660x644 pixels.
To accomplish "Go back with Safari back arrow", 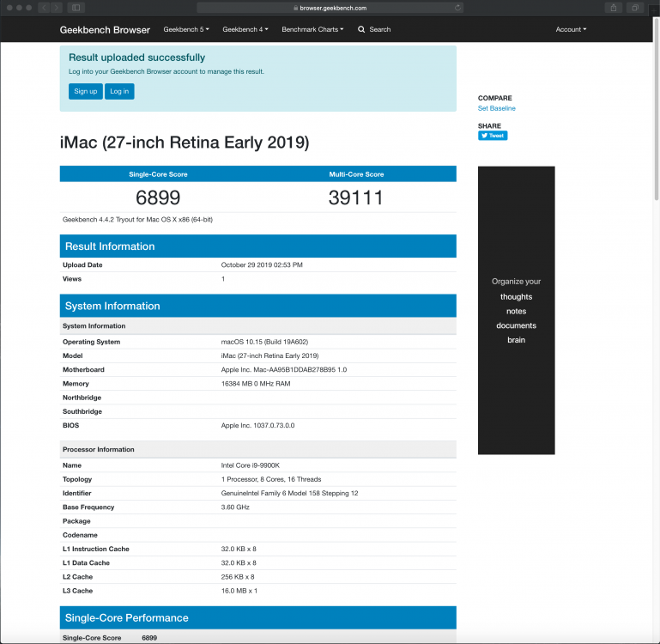I will coord(44,8).
